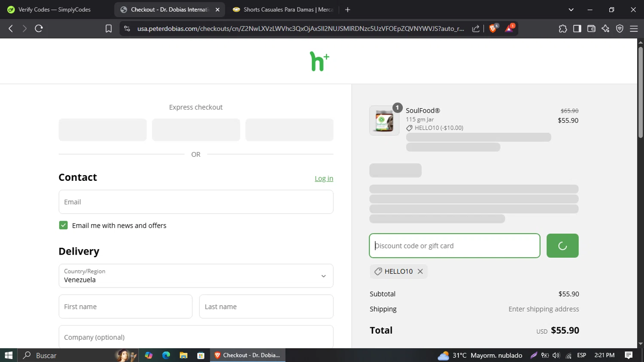Focus the Last name field
The height and width of the screenshot is (362, 644).
pyautogui.click(x=266, y=307)
